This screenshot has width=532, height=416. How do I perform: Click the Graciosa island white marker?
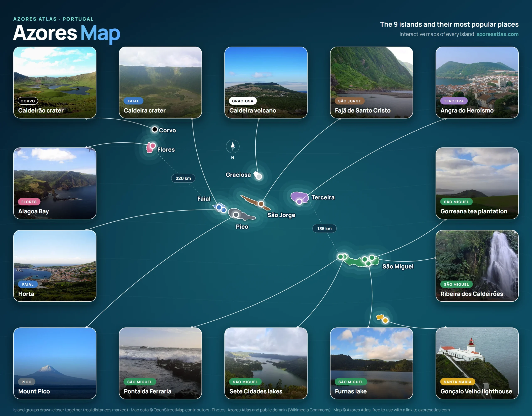point(259,176)
